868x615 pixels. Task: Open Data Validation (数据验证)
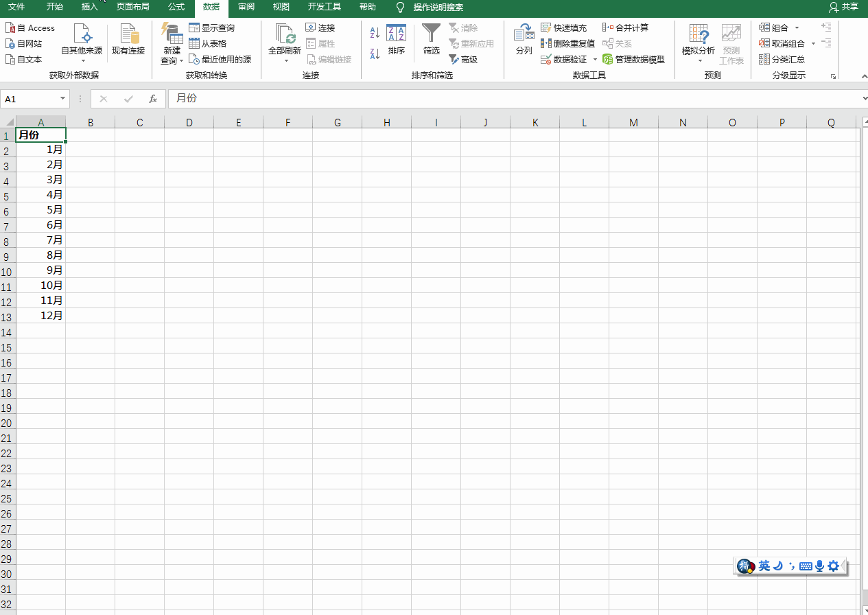(564, 59)
